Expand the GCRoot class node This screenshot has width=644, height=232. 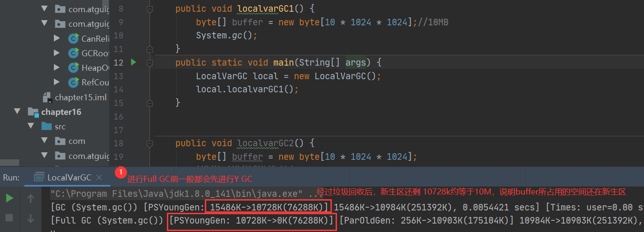click(x=57, y=53)
